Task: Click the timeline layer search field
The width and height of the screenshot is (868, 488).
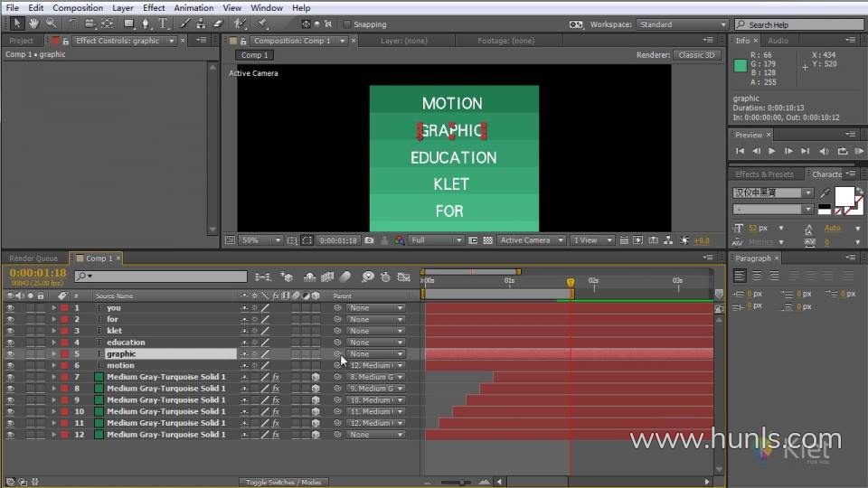Action: click(161, 277)
